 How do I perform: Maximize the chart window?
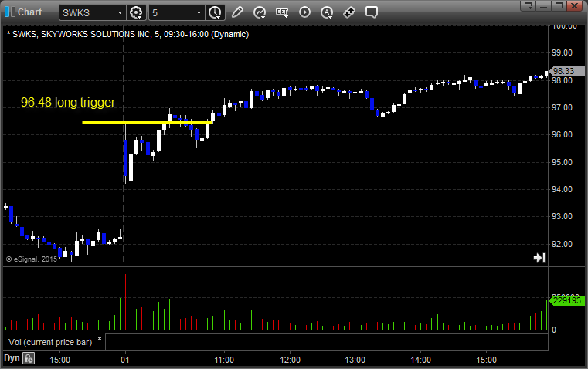[x=559, y=5]
